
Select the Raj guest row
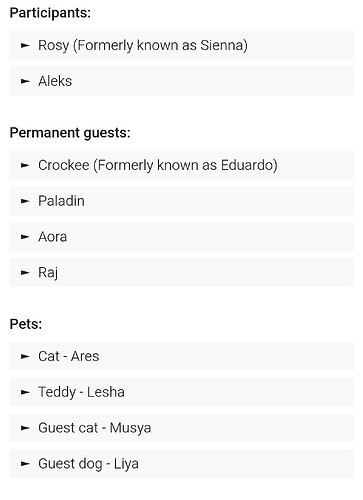click(x=181, y=273)
